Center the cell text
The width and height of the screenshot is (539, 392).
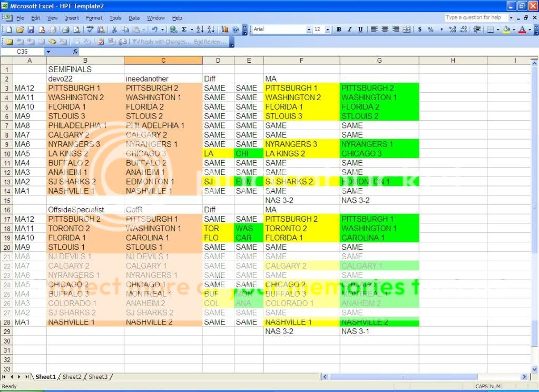coord(385,30)
